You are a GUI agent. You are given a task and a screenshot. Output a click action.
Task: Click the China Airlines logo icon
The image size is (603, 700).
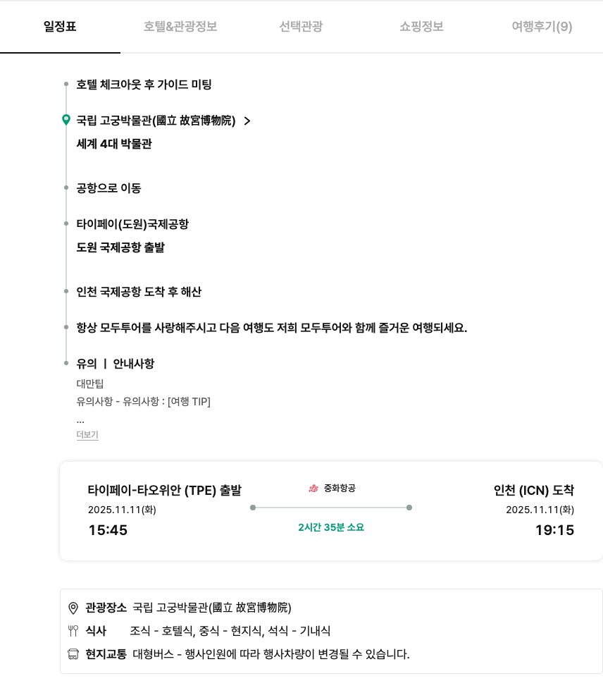313,488
